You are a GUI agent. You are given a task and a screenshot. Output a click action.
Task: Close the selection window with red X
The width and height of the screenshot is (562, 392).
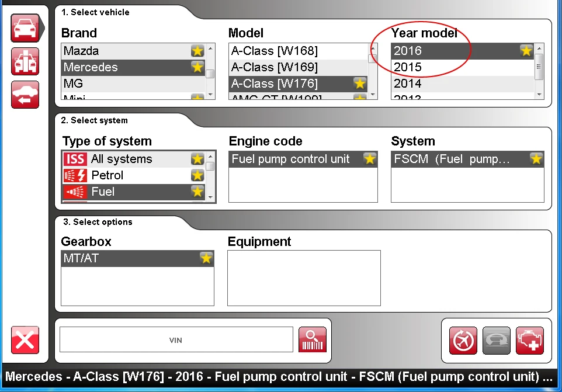coord(25,340)
